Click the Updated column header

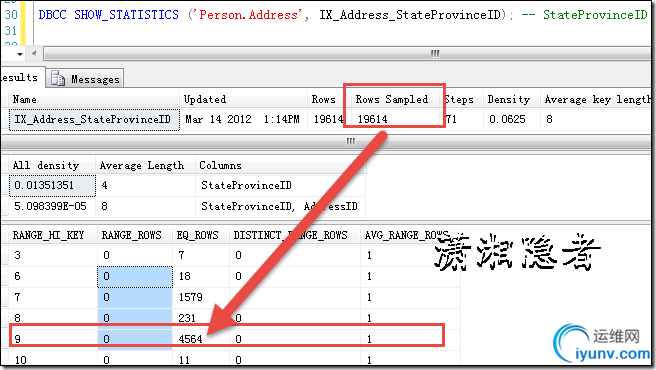coord(243,99)
